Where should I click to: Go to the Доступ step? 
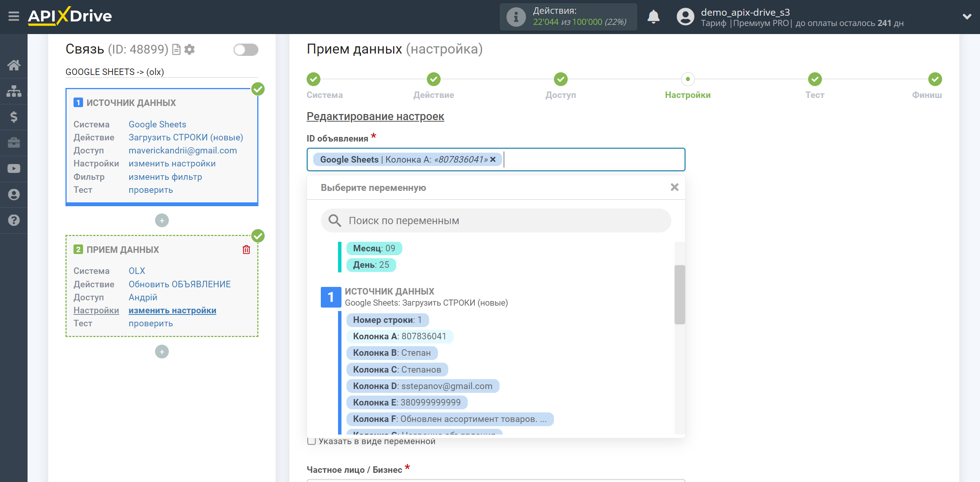tap(561, 79)
